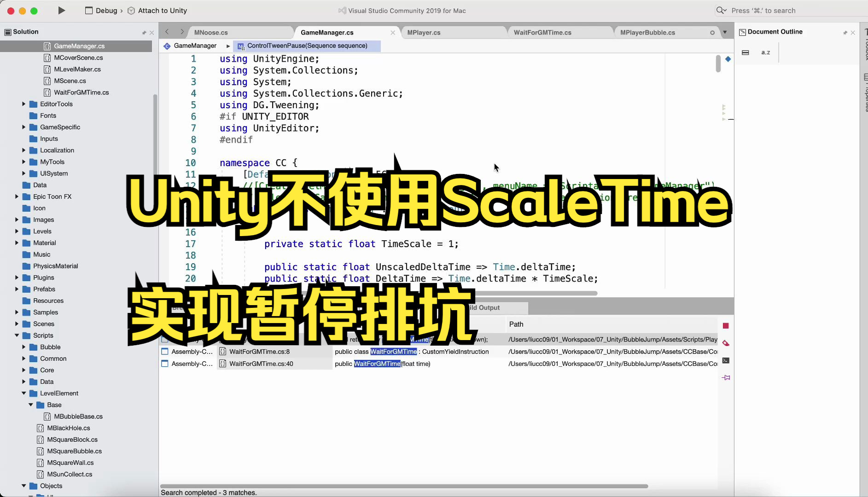
Task: Open MBlackHole.cs file
Action: pos(69,428)
